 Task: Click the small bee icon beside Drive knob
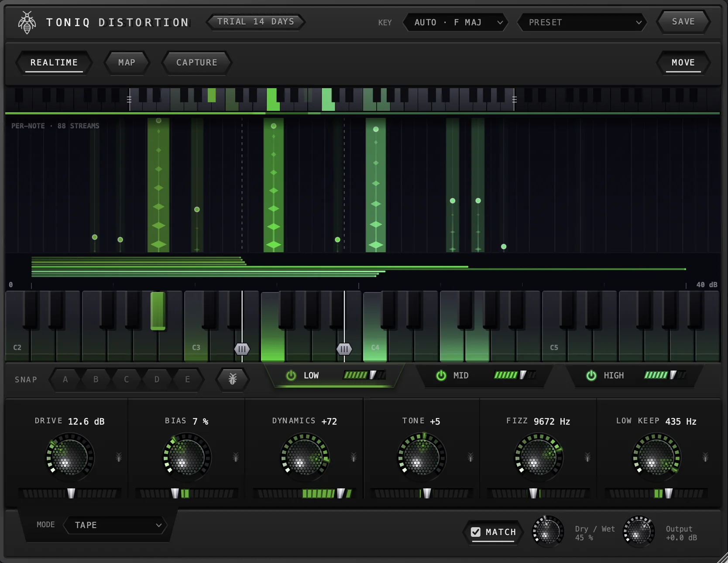point(119,457)
